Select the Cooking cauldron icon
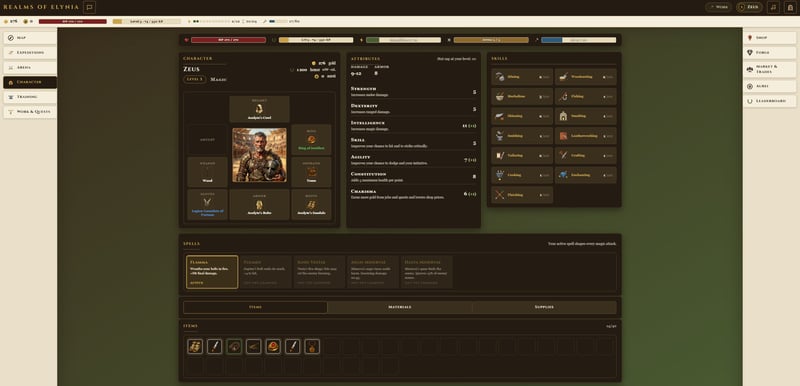The width and height of the screenshot is (800, 386). [499, 175]
